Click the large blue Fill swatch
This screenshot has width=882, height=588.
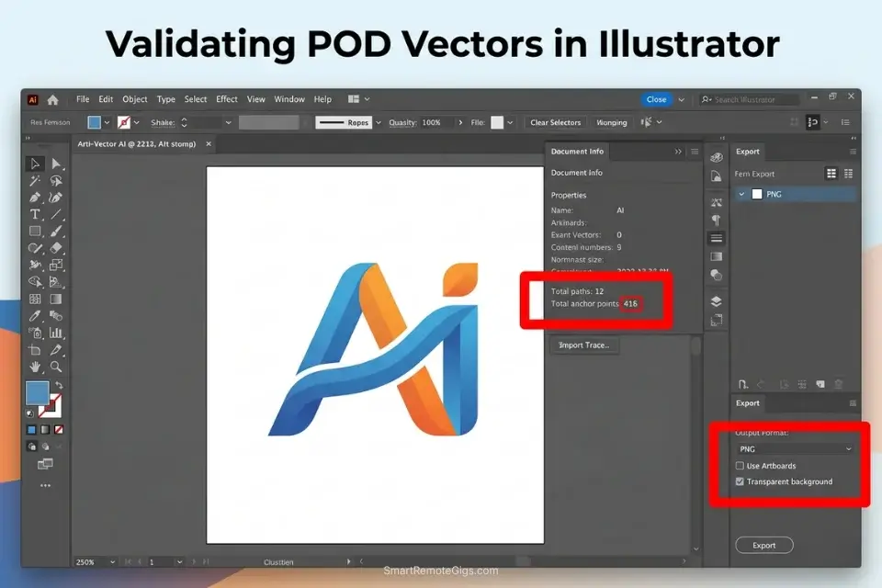(x=37, y=392)
